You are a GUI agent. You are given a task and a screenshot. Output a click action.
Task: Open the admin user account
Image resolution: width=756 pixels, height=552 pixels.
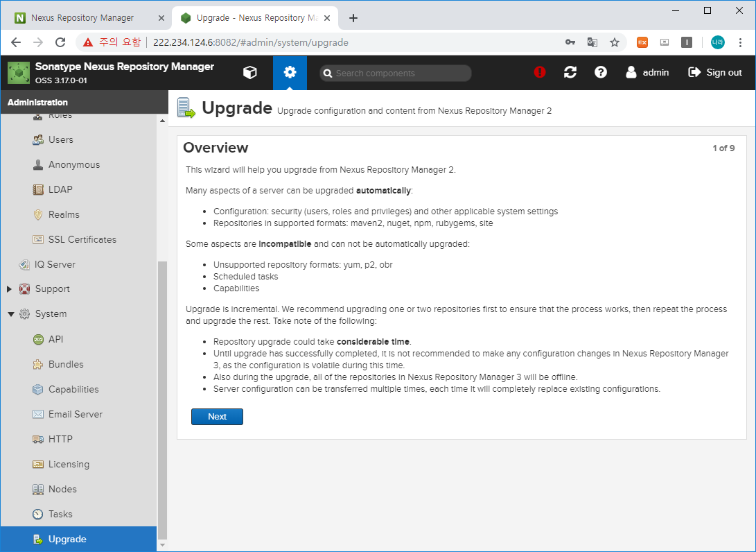(x=647, y=72)
